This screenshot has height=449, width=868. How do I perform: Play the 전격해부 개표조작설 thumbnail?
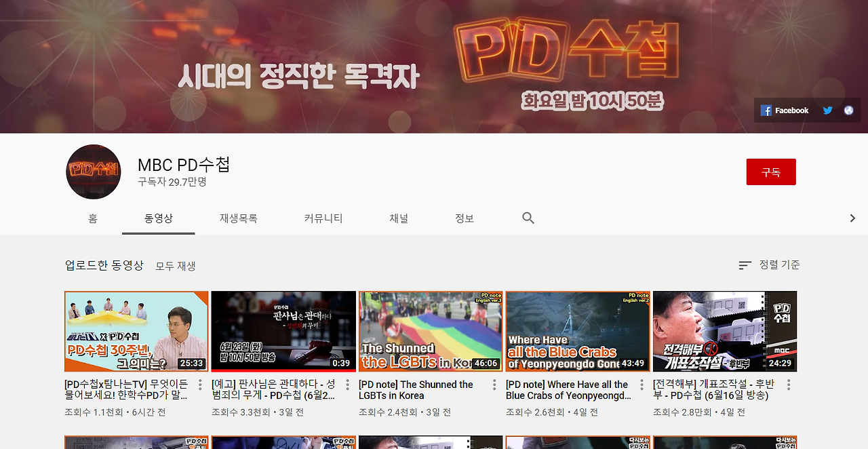[x=725, y=332]
